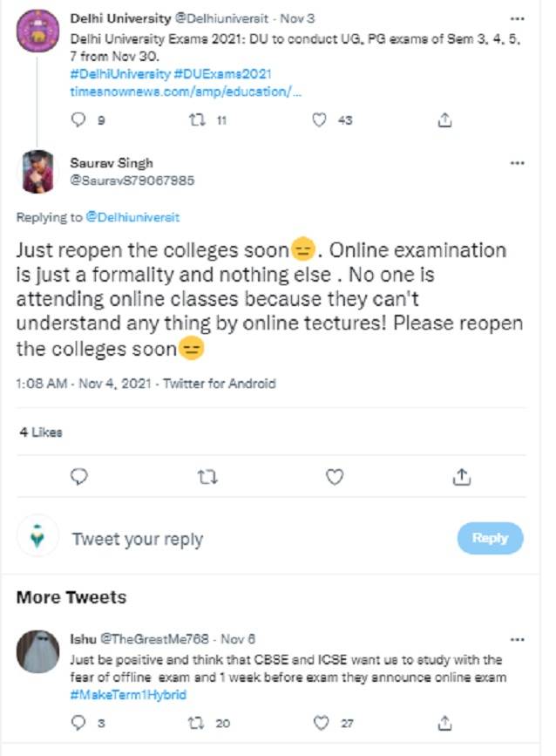Share the Delhi University tweet
Viewport: 556px width, 756px height.
(x=444, y=120)
